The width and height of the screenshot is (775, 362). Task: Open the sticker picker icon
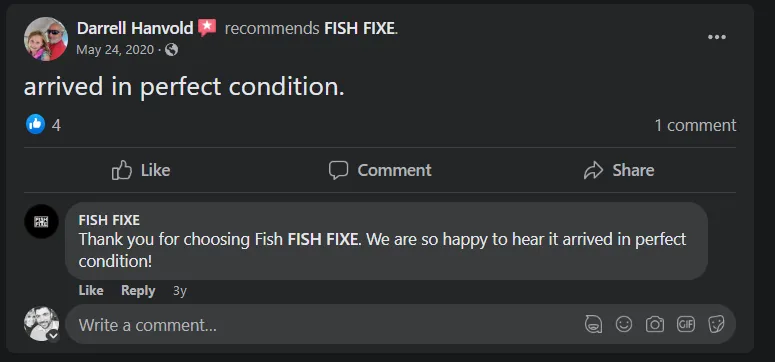tap(716, 324)
